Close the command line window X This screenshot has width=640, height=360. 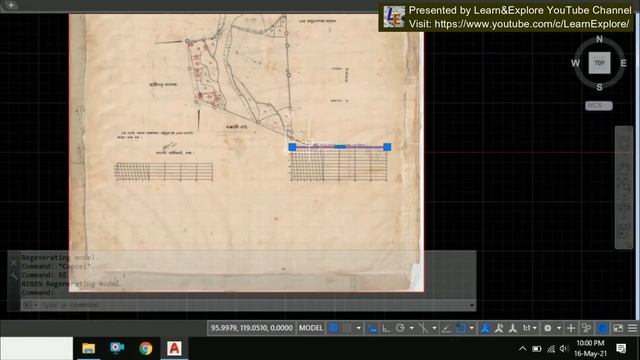pos(13,263)
